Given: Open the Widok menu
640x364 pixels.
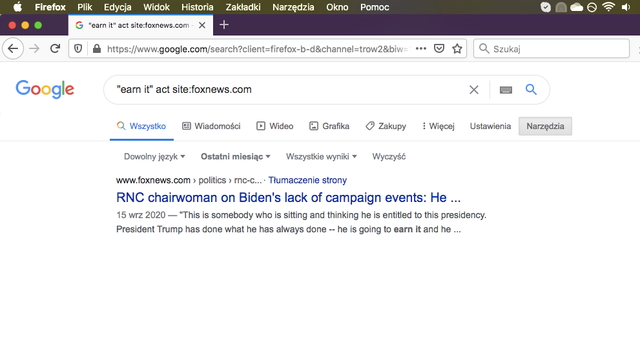Looking at the screenshot, I should tap(156, 7).
